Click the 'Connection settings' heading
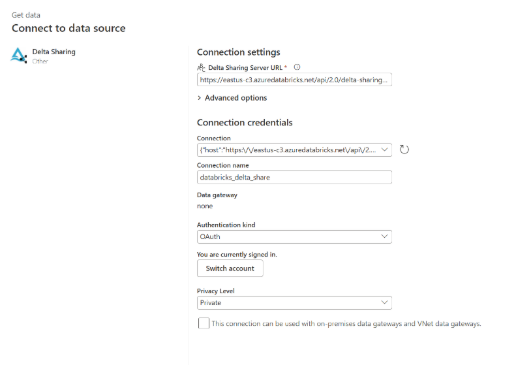531x366 pixels. pyautogui.click(x=238, y=52)
